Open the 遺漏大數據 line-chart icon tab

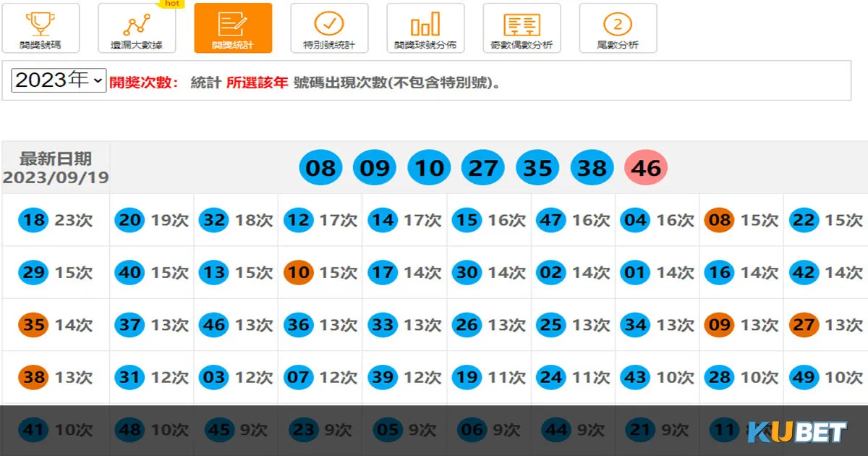tap(137, 28)
